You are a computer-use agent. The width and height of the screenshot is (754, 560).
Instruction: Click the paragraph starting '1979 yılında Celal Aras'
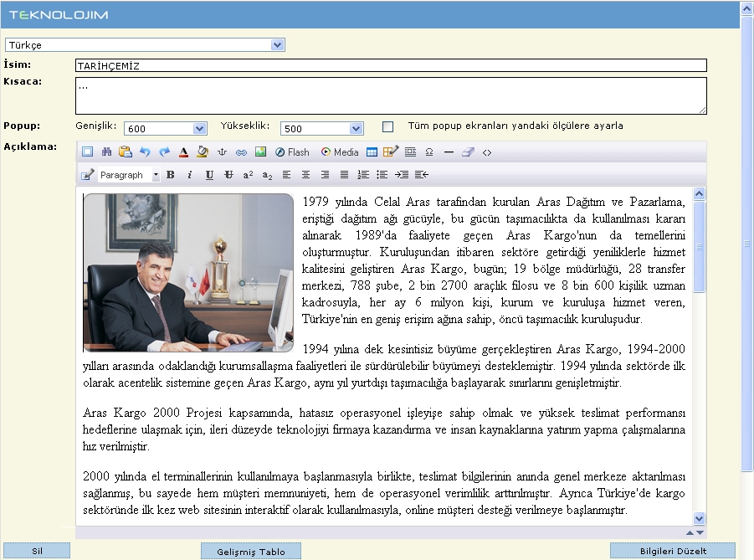pos(494,260)
